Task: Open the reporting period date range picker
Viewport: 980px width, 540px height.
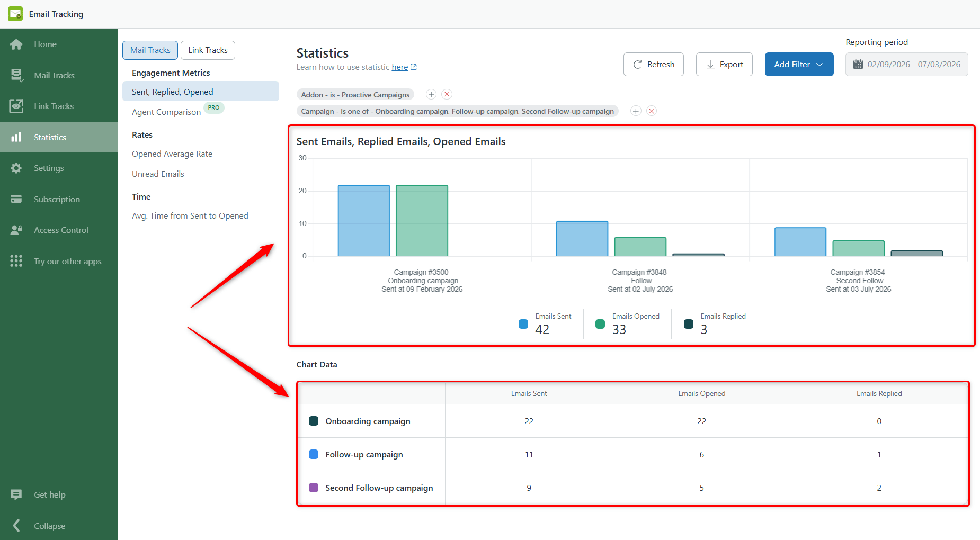Action: point(906,64)
